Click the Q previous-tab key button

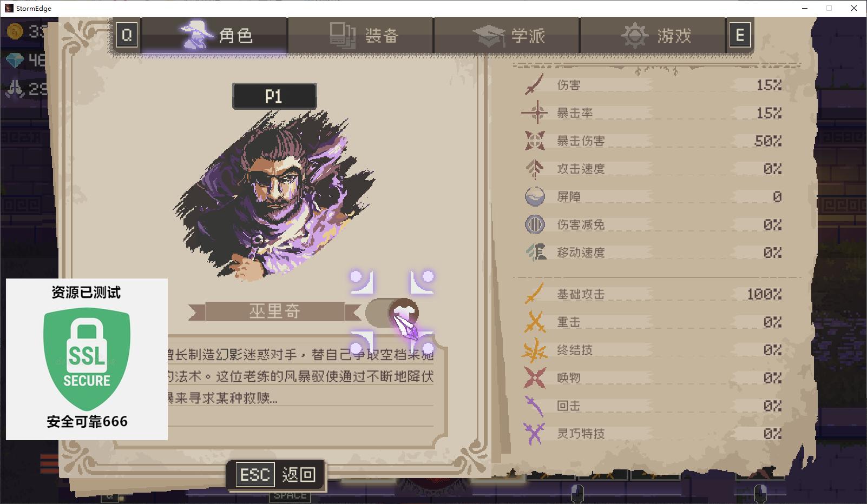pyautogui.click(x=127, y=35)
